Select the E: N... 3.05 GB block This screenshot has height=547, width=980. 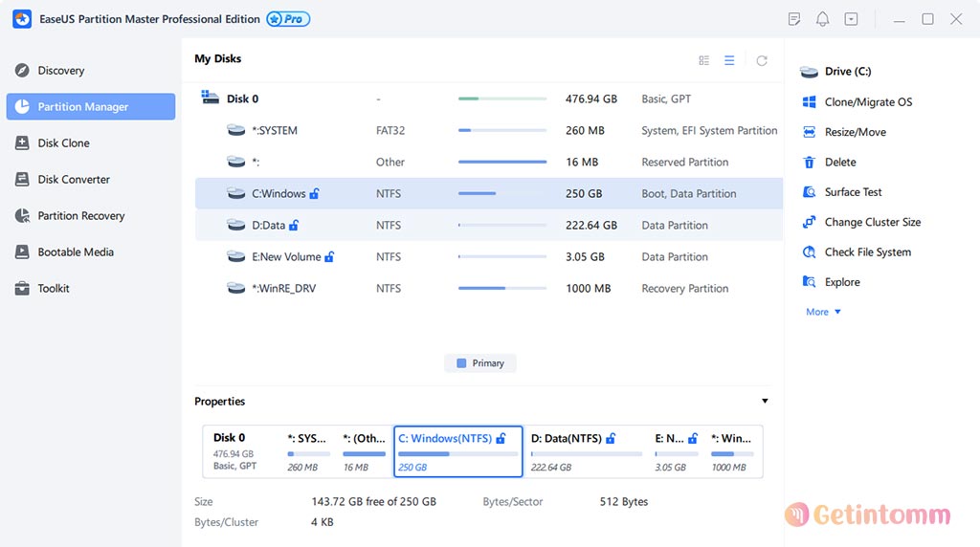677,451
